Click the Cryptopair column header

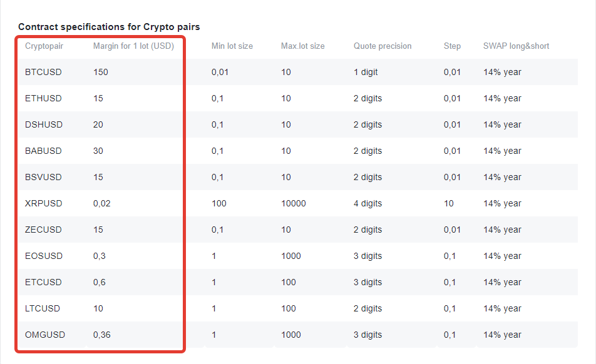(44, 46)
